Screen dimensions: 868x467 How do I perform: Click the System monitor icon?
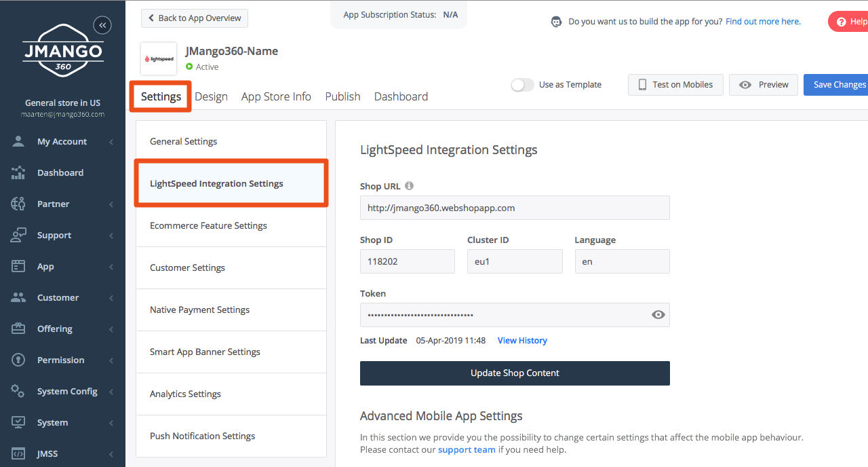point(18,422)
